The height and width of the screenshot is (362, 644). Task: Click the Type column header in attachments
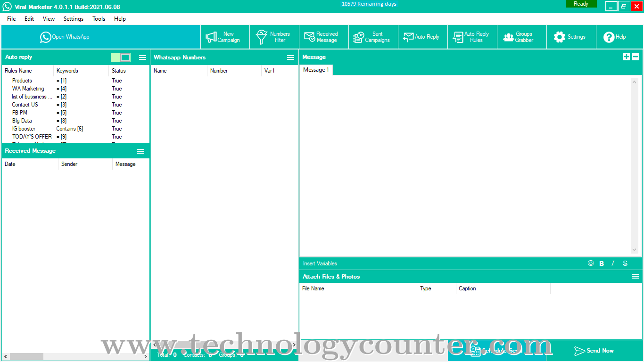[x=437, y=288]
